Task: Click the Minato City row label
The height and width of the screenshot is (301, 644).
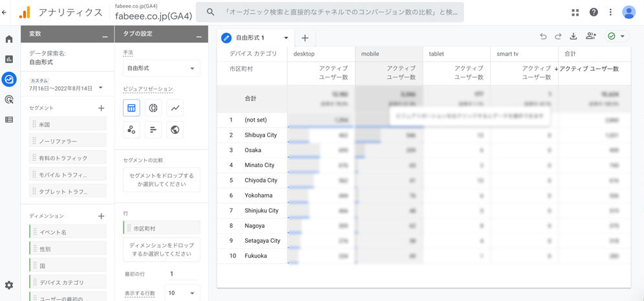Action: click(x=259, y=165)
